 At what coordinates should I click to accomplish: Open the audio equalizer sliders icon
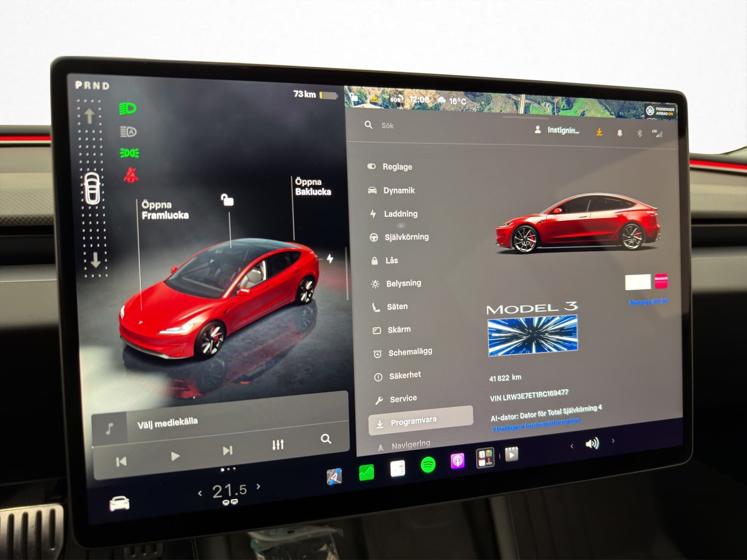(278, 444)
